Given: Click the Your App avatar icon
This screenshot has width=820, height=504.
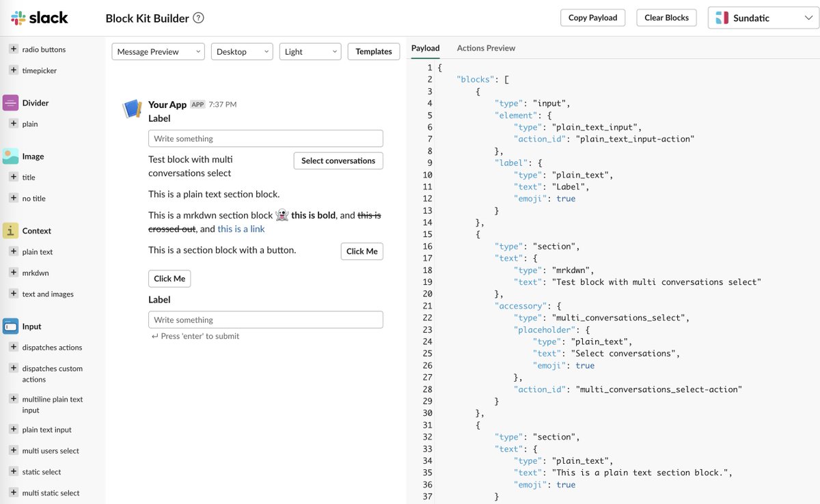Looking at the screenshot, I should pyautogui.click(x=131, y=109).
